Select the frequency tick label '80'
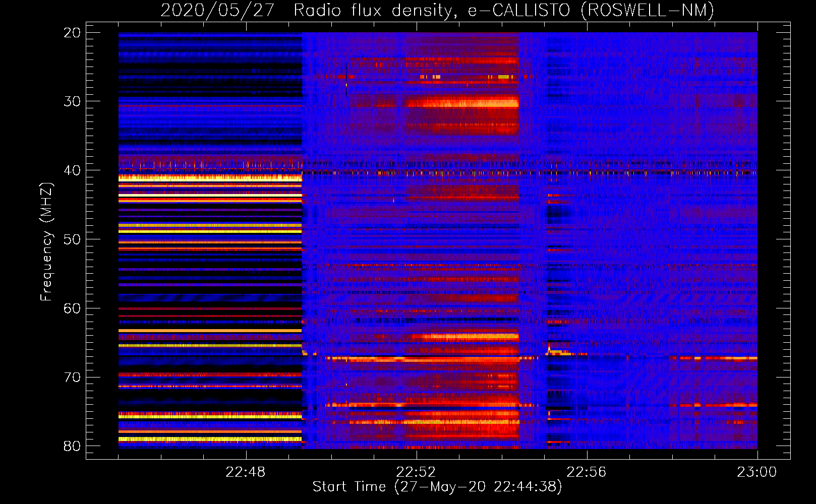The height and width of the screenshot is (504, 816). (x=72, y=446)
